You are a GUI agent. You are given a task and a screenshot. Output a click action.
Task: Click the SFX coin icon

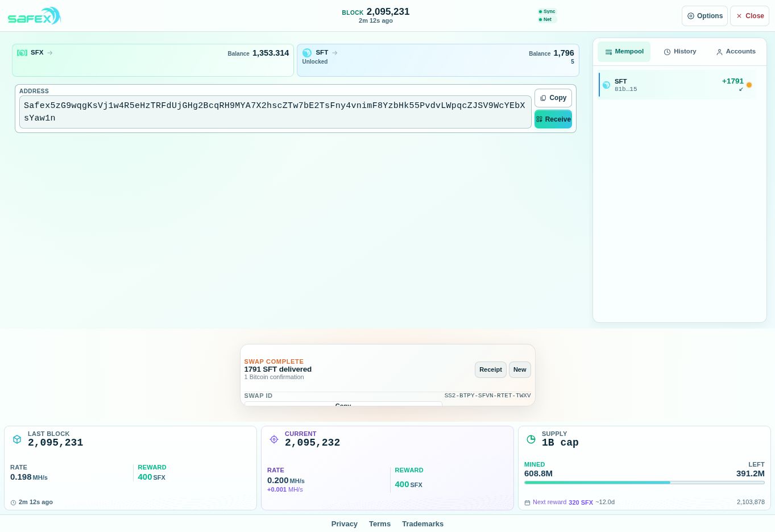pyautogui.click(x=22, y=53)
